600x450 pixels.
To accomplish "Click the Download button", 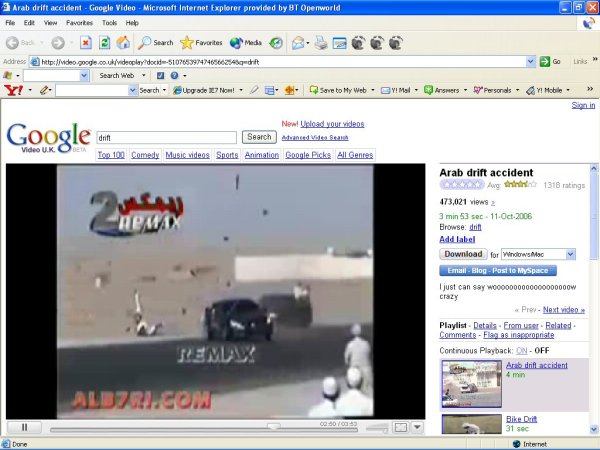I will pos(463,255).
